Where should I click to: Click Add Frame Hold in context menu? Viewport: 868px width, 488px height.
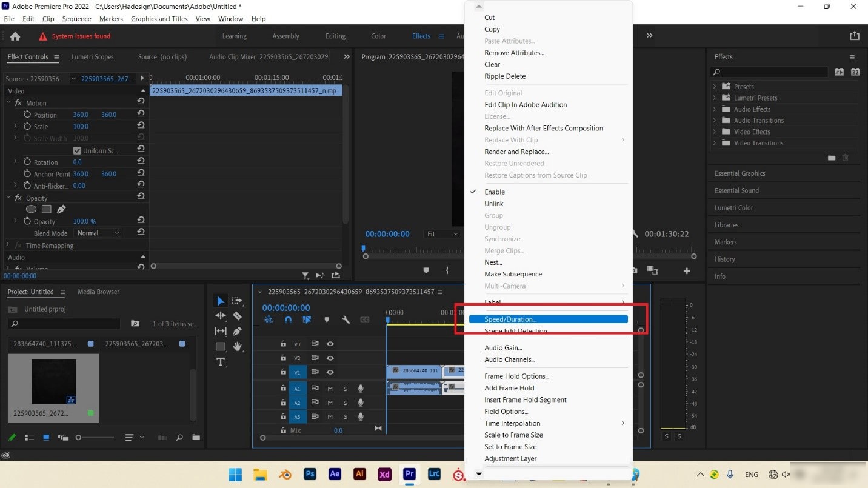[x=509, y=388]
